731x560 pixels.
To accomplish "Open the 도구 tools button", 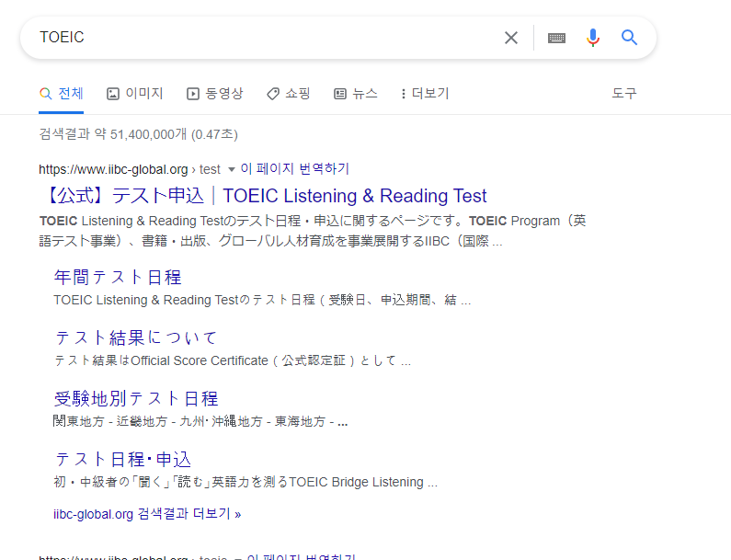I will pyautogui.click(x=624, y=94).
